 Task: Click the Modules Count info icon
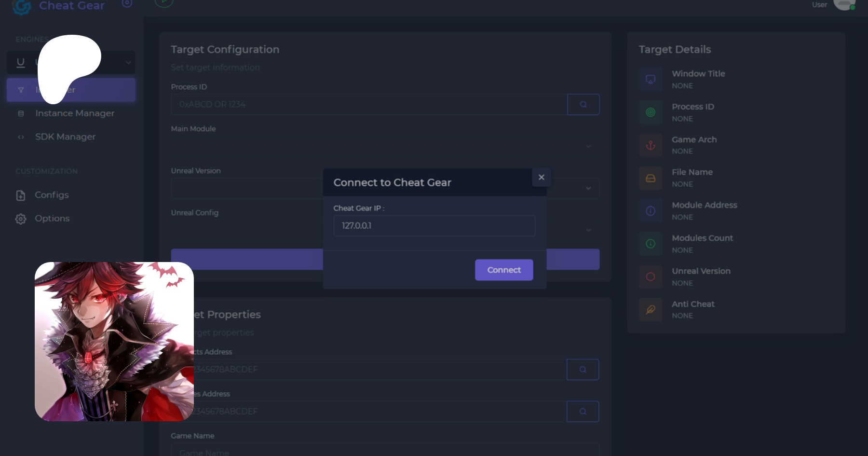[x=650, y=244]
